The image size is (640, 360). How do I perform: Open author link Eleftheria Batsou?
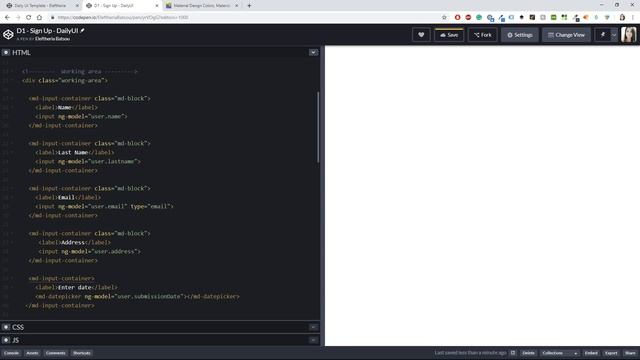pos(52,39)
